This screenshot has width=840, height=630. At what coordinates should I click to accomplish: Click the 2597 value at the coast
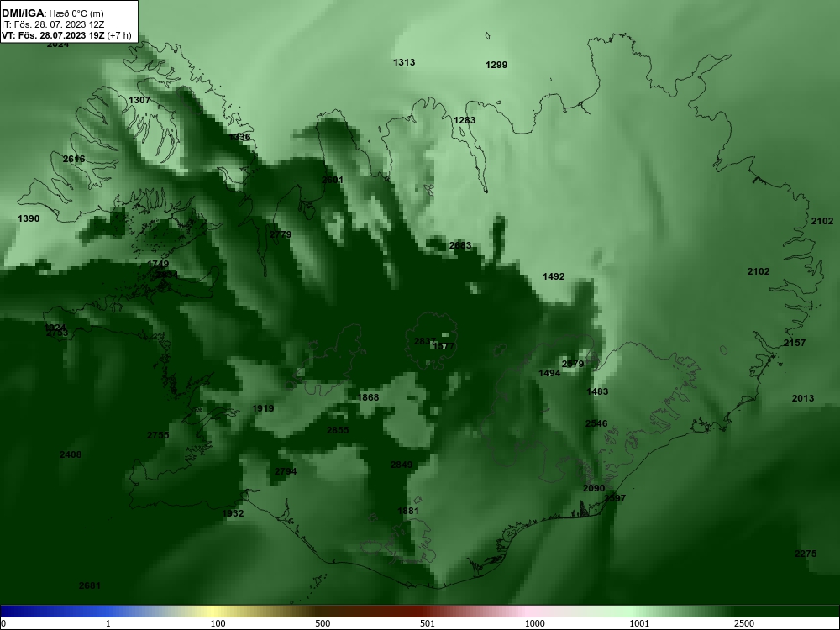pyautogui.click(x=615, y=497)
